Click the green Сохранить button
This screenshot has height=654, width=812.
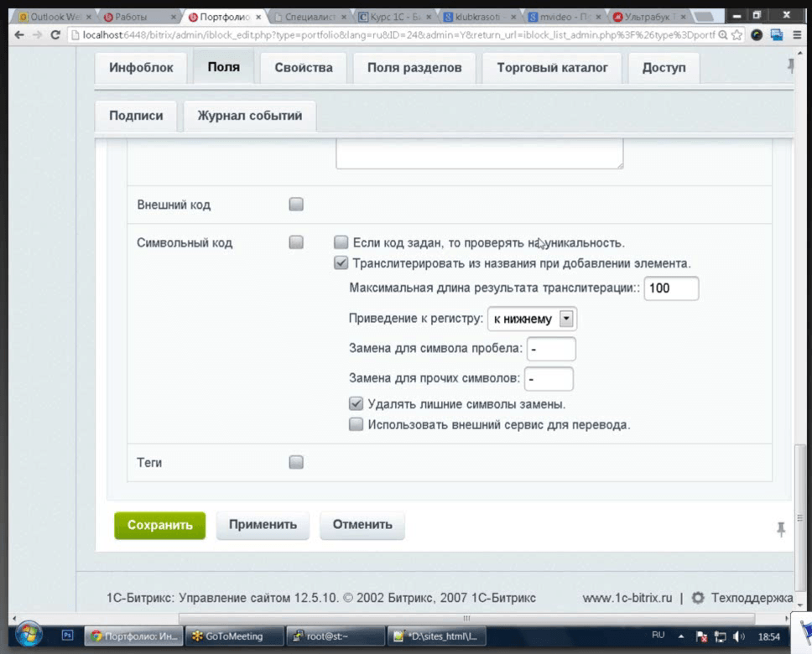(x=160, y=525)
